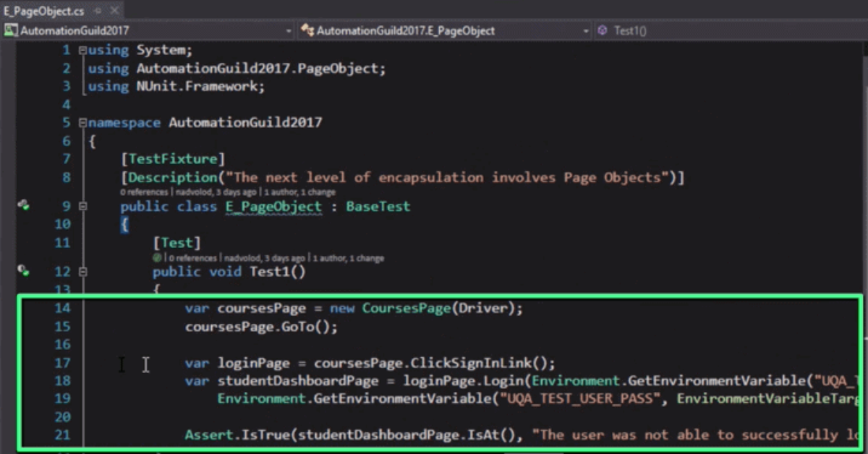This screenshot has height=454, width=868.
Task: Click the AutomationGuild2017 project icon in navigation bar
Action: (x=11, y=31)
